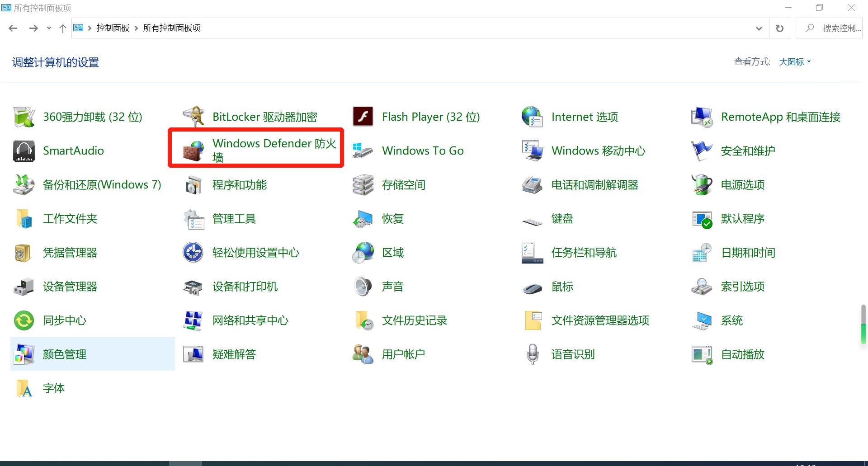
Task: Open 设备管理器
Action: tap(70, 286)
